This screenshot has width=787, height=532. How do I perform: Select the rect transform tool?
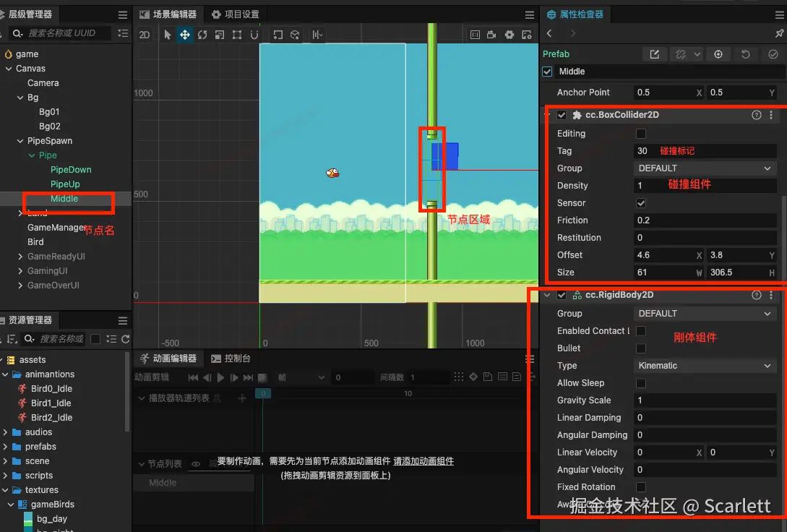point(237,35)
